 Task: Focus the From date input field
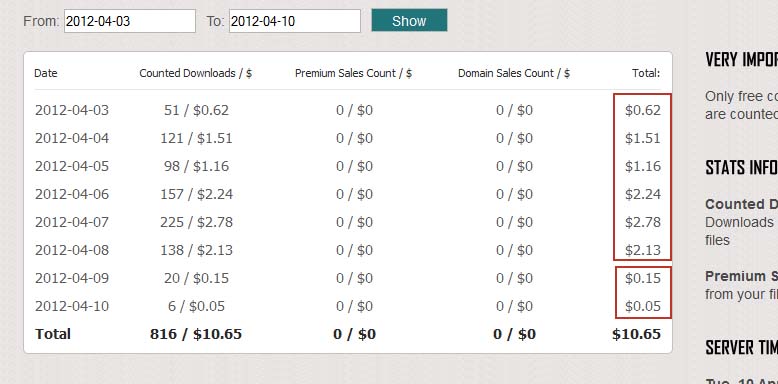[x=130, y=21]
